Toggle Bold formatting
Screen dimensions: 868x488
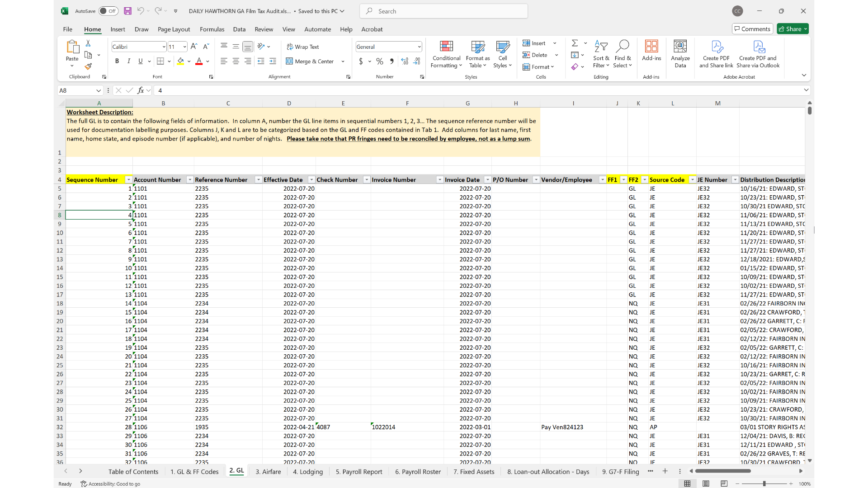tap(117, 61)
